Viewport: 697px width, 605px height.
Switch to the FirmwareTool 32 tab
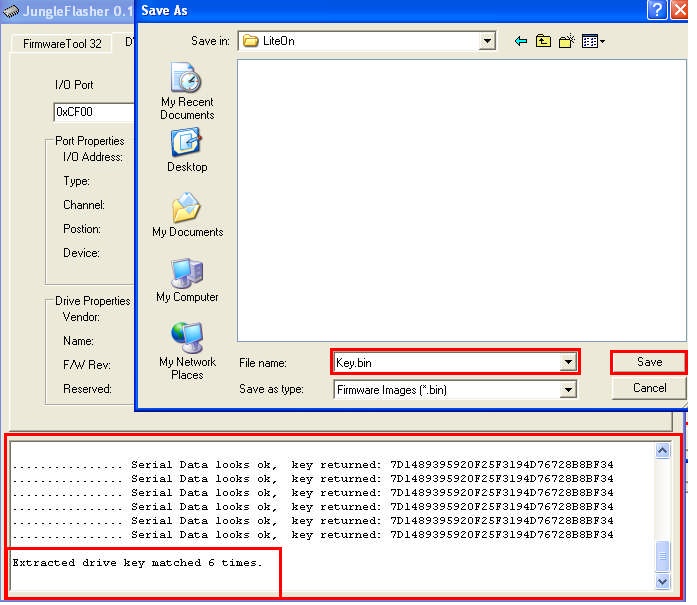[62, 44]
